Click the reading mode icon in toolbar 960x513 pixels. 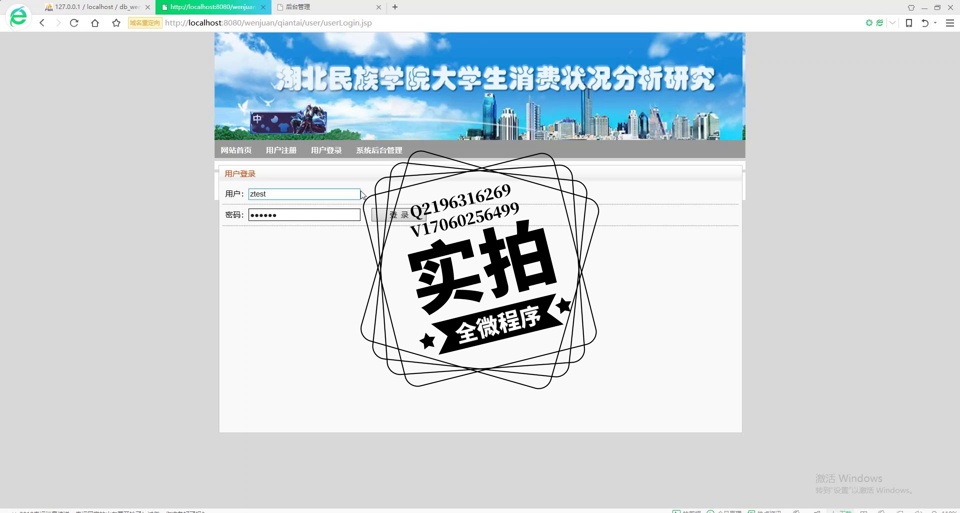[x=909, y=23]
